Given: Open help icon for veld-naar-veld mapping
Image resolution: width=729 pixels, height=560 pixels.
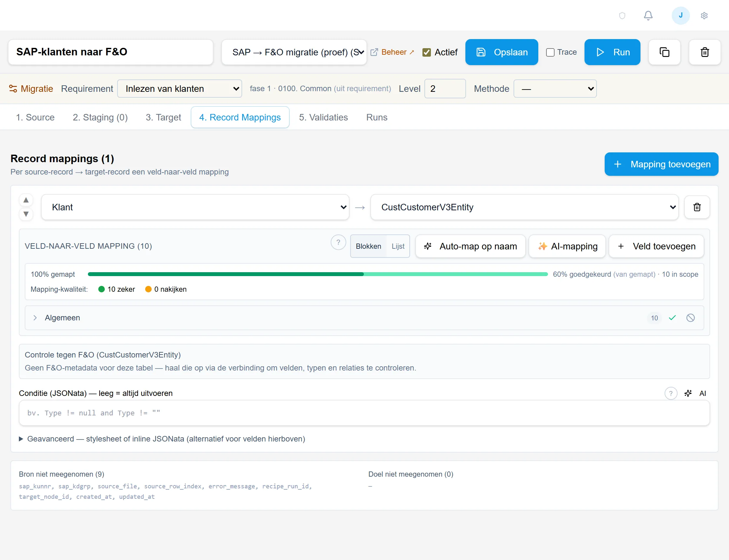Looking at the screenshot, I should (338, 242).
